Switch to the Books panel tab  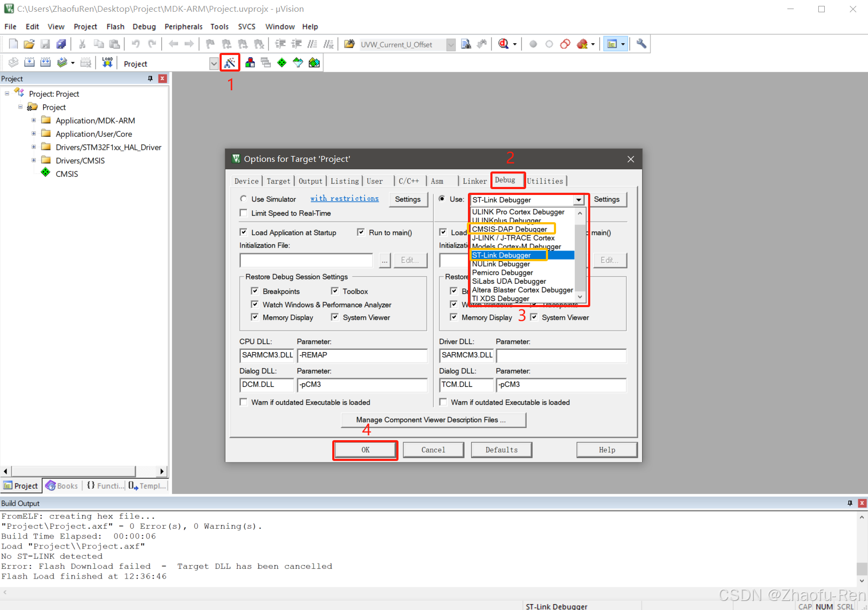click(x=62, y=486)
